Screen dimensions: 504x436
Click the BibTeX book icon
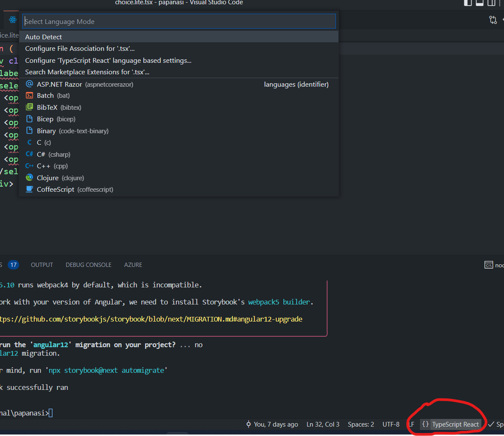tap(29, 107)
